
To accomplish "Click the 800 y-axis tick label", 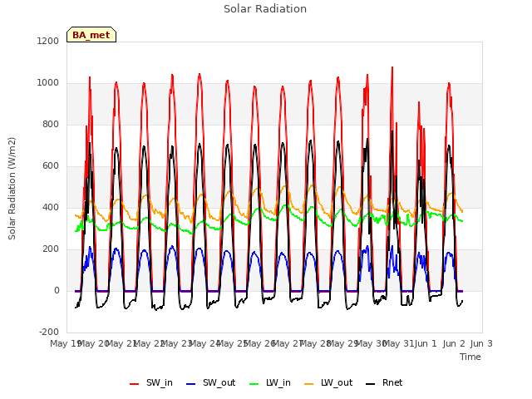I will [x=51, y=124].
